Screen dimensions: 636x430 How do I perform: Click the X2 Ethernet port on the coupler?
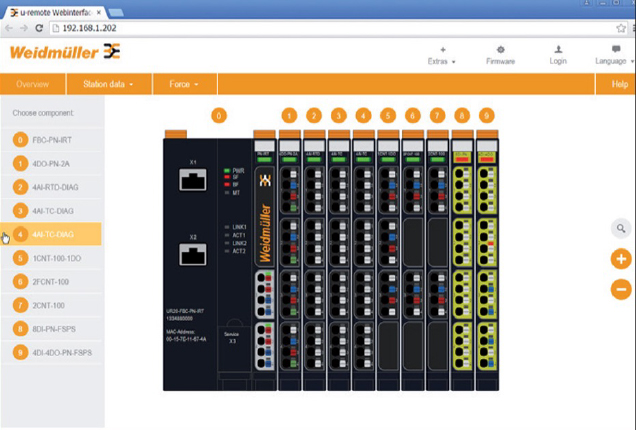(x=193, y=254)
